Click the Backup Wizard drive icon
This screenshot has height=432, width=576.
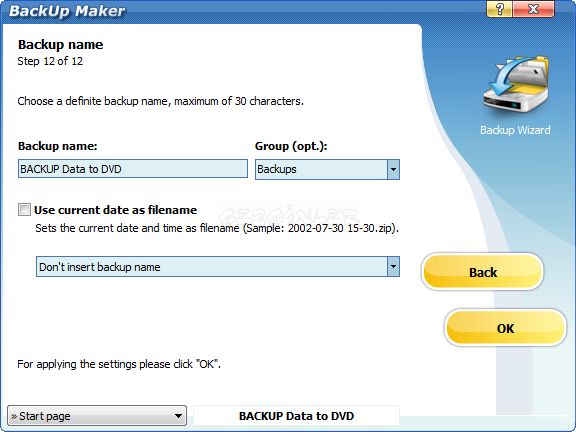[x=515, y=84]
